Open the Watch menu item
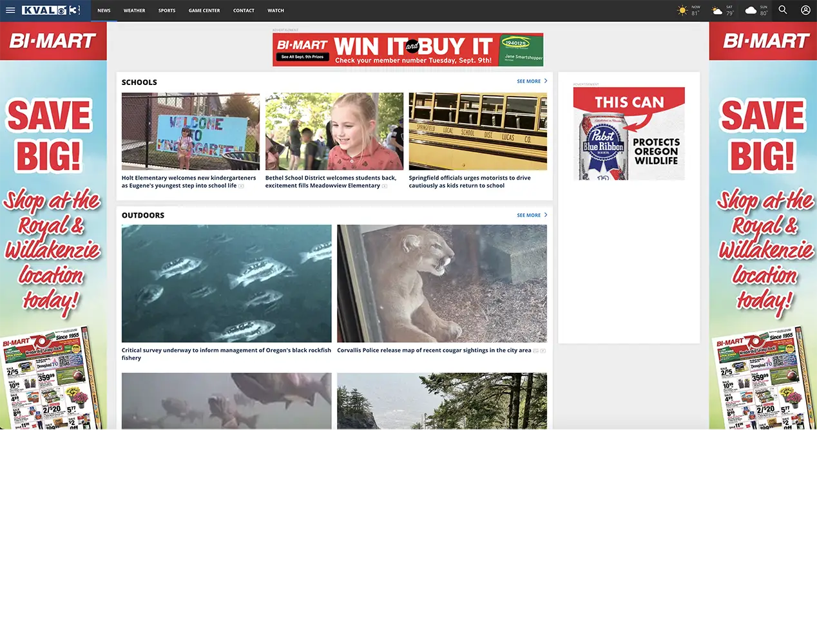The height and width of the screenshot is (644, 817). pos(276,10)
